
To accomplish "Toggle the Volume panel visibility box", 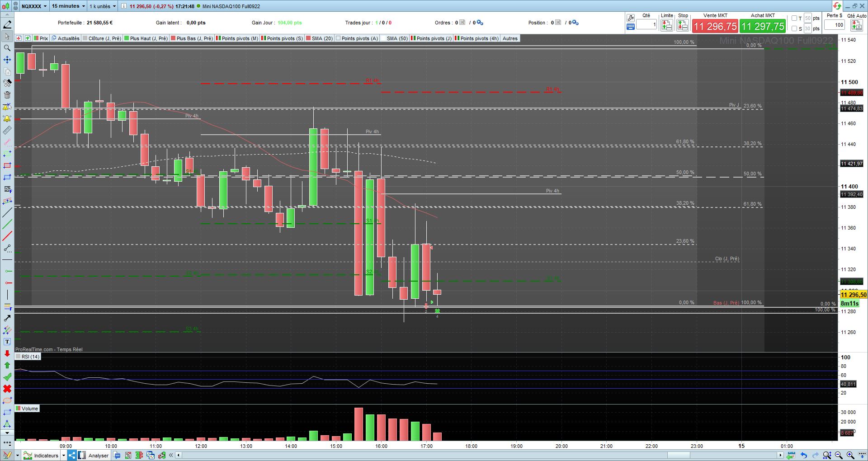I will click(x=18, y=409).
